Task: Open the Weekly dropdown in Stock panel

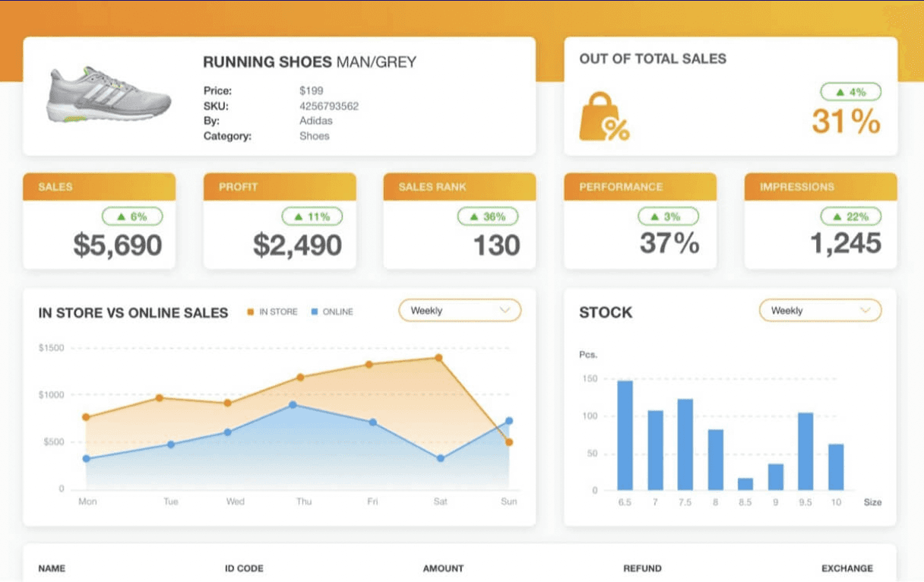Action: tap(820, 311)
